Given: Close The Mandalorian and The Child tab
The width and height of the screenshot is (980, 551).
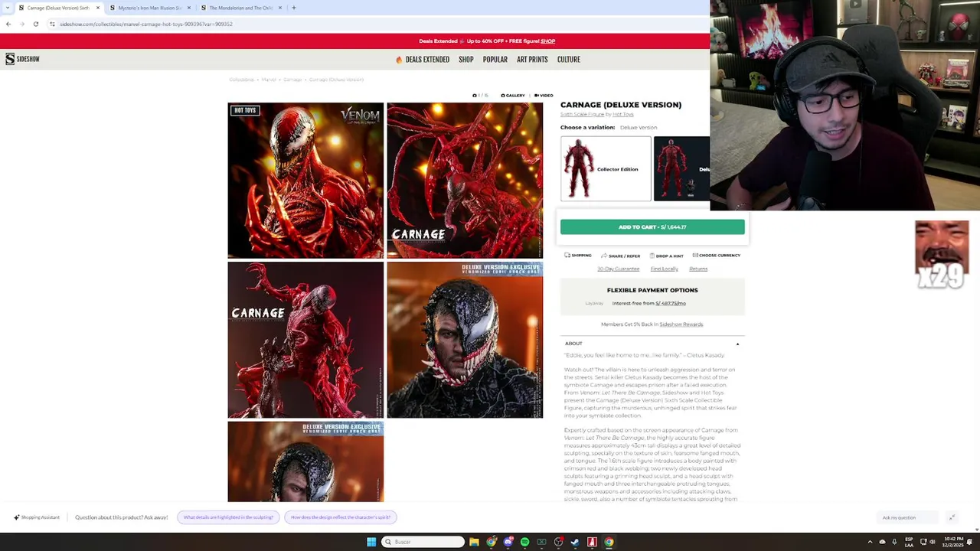Looking at the screenshot, I should 280,8.
